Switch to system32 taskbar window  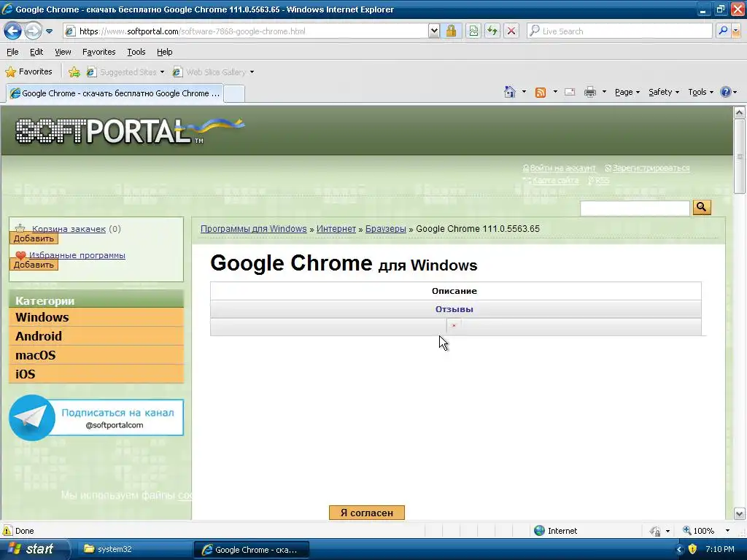point(133,549)
